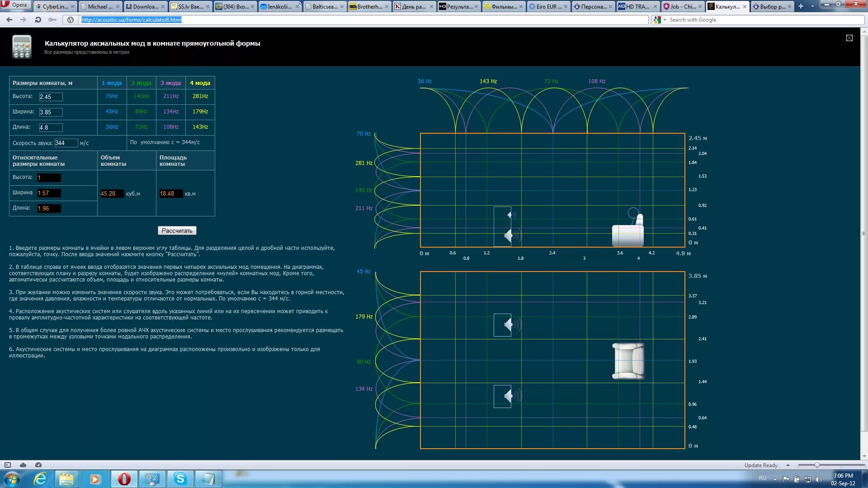Click the Рассчитать button to calculate modes

(x=177, y=230)
